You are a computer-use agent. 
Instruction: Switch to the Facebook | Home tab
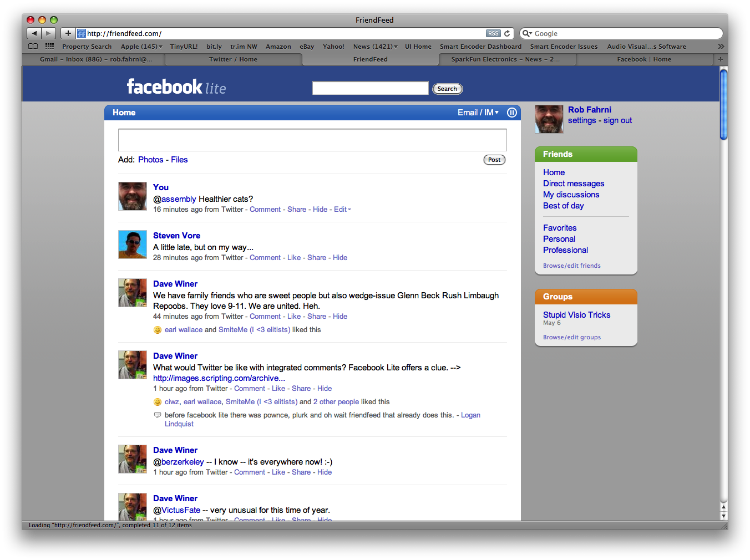(x=644, y=59)
